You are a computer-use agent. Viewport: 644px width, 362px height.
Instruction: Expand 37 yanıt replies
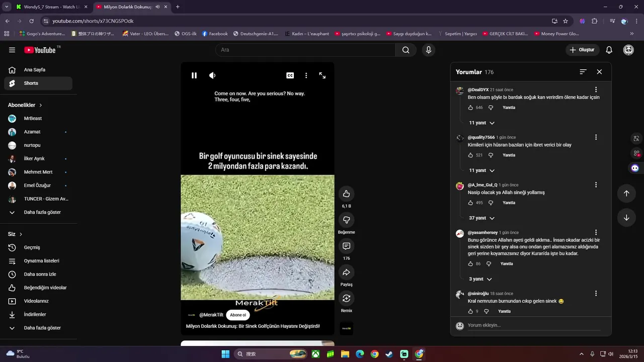coord(481,218)
